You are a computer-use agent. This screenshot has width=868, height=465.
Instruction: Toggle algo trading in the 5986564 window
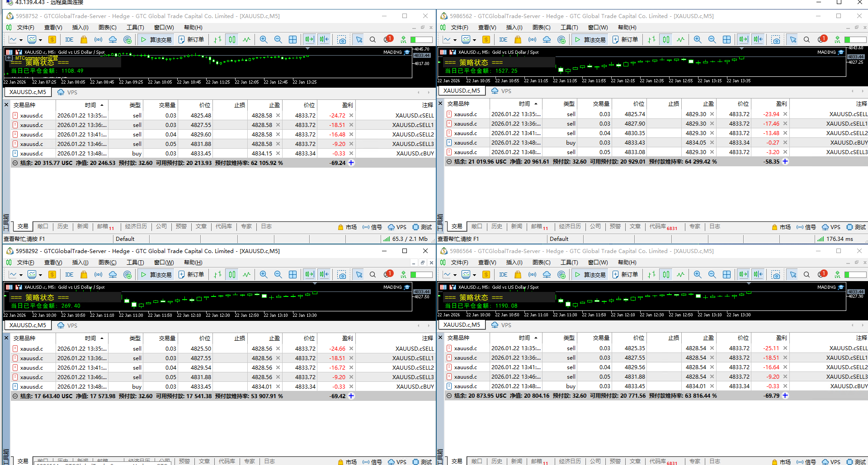(x=590, y=275)
